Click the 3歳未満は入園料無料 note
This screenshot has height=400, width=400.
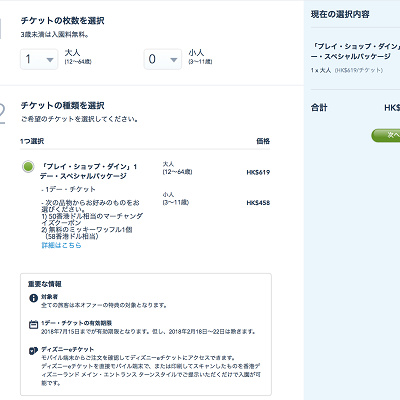point(55,35)
